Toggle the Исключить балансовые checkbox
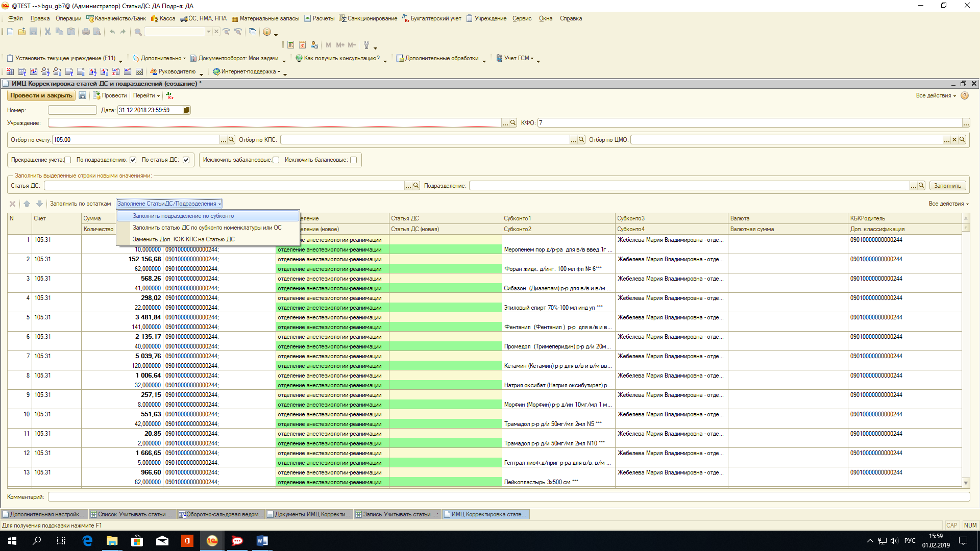Image resolution: width=980 pixels, height=551 pixels. pyautogui.click(x=353, y=160)
